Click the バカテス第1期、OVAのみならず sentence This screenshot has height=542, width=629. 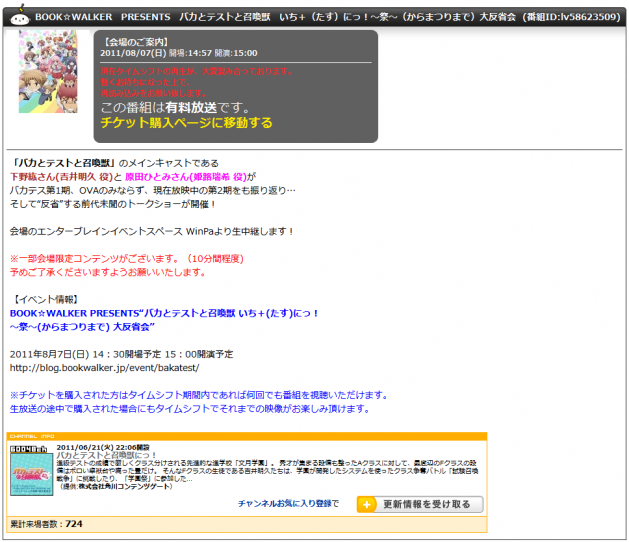152,191
